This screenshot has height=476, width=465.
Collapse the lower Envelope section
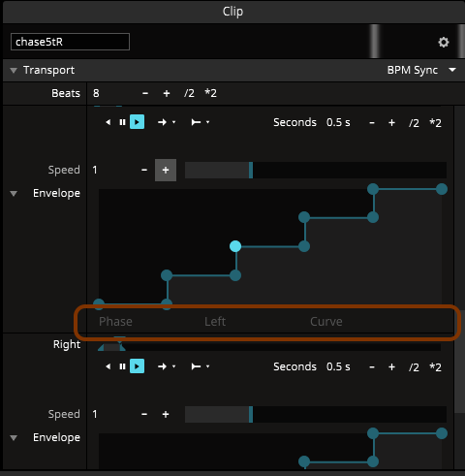coord(14,438)
